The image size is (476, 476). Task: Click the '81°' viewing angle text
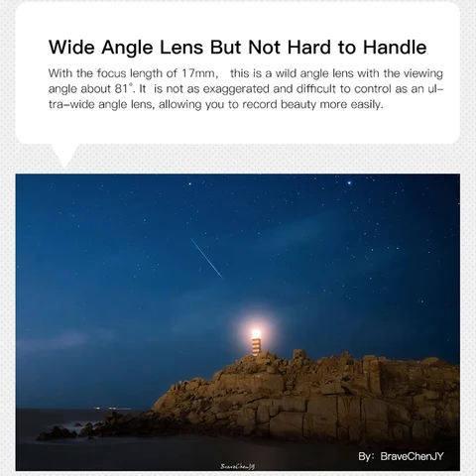point(121,88)
